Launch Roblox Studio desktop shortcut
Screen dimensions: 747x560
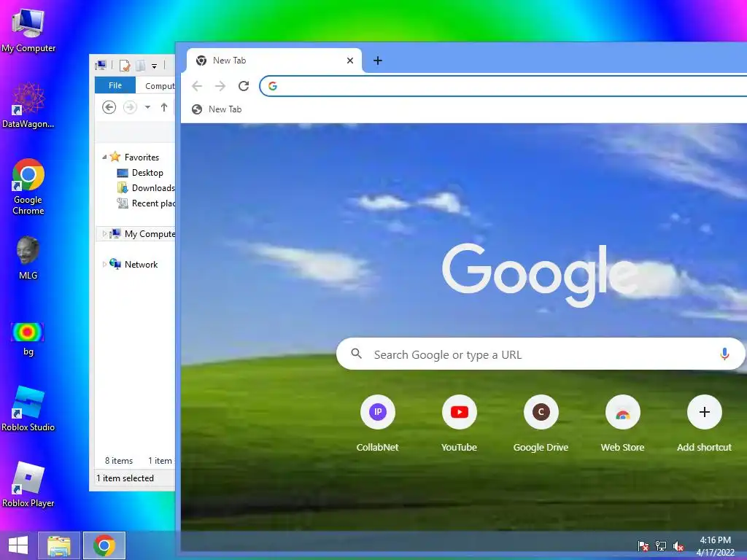[28, 408]
